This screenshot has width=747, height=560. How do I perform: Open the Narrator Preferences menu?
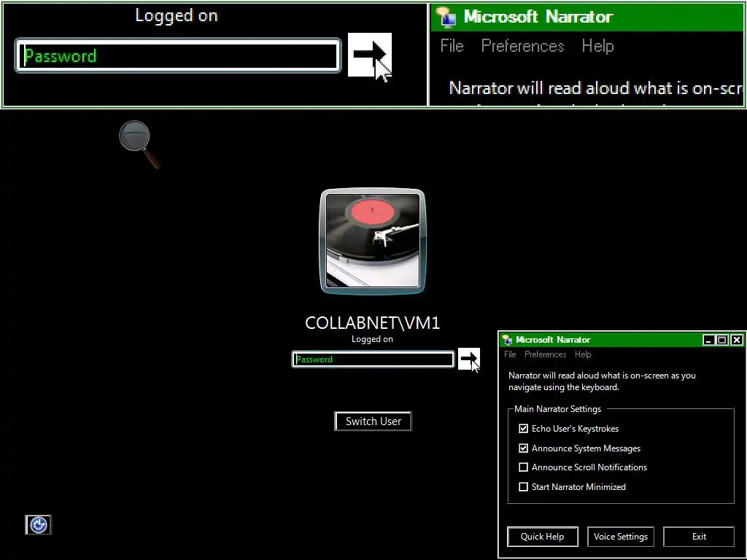pyautogui.click(x=545, y=354)
